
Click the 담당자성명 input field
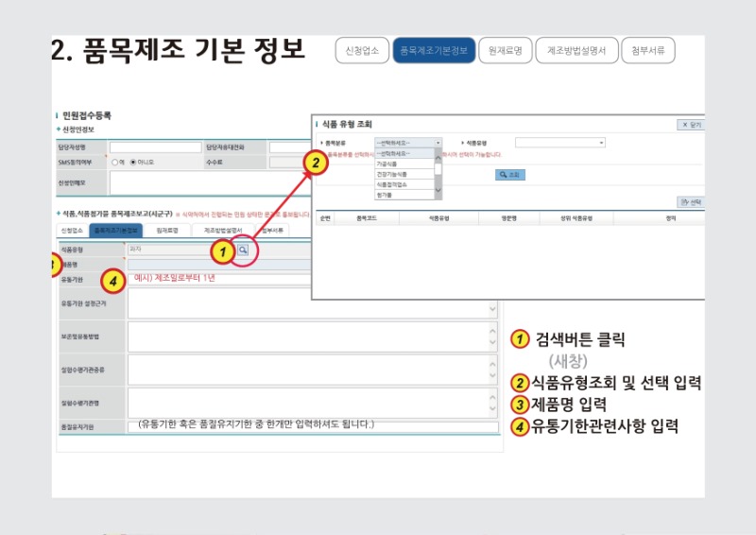[x=156, y=147]
